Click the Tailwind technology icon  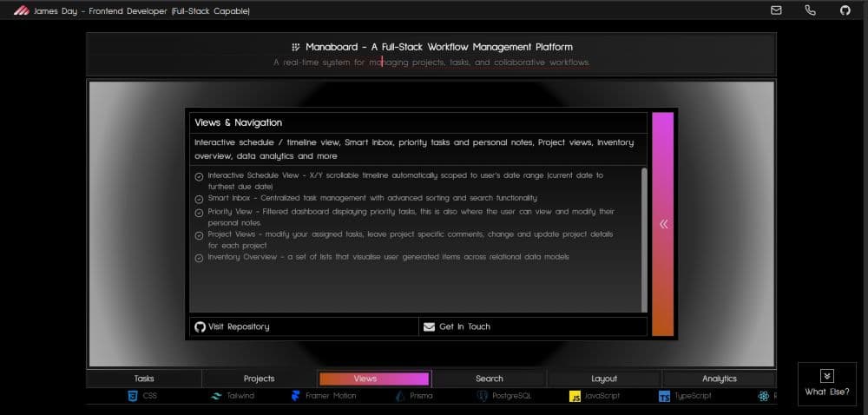coord(216,396)
